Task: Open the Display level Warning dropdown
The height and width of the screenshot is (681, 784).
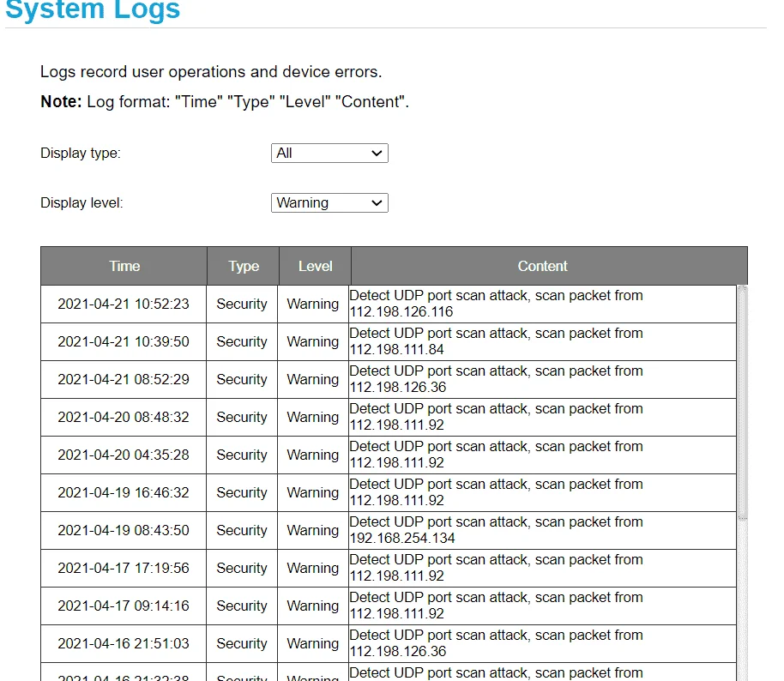Action: point(329,203)
